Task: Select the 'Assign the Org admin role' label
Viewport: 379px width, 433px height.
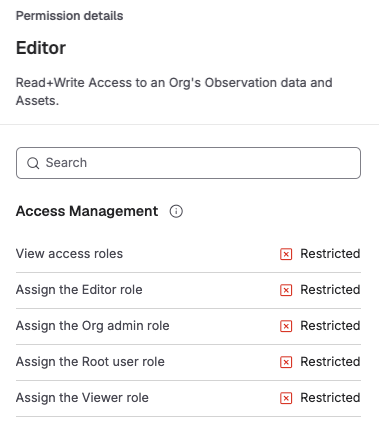Action: [x=93, y=326]
